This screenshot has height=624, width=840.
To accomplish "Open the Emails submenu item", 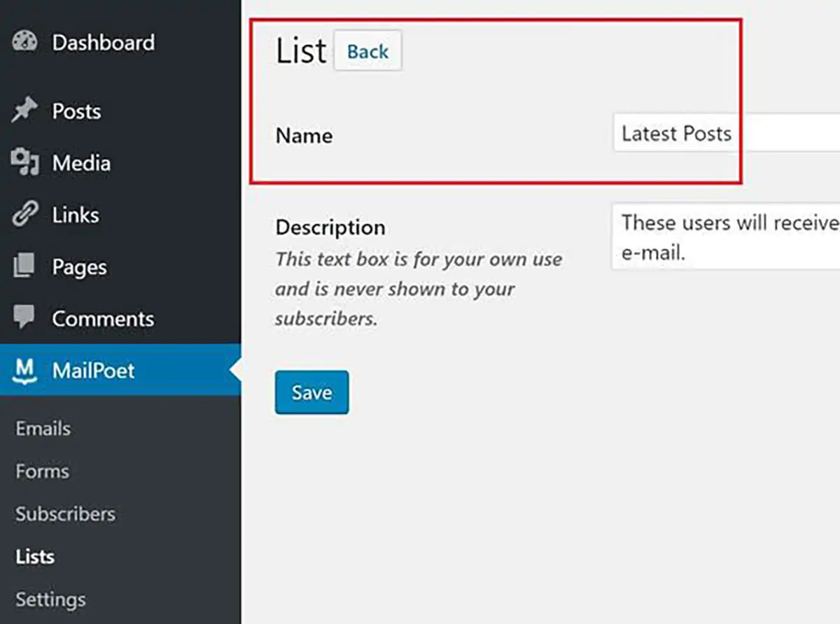I will pyautogui.click(x=43, y=428).
